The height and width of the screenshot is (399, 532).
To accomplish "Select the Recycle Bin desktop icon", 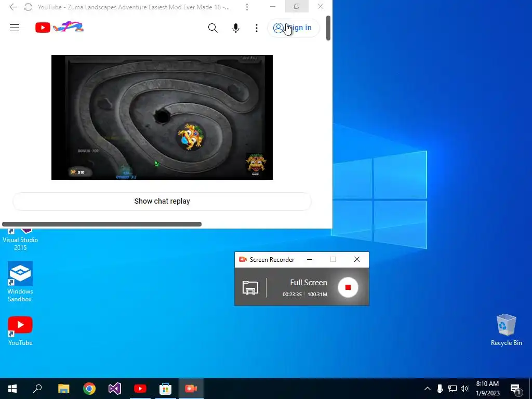I will (506, 330).
